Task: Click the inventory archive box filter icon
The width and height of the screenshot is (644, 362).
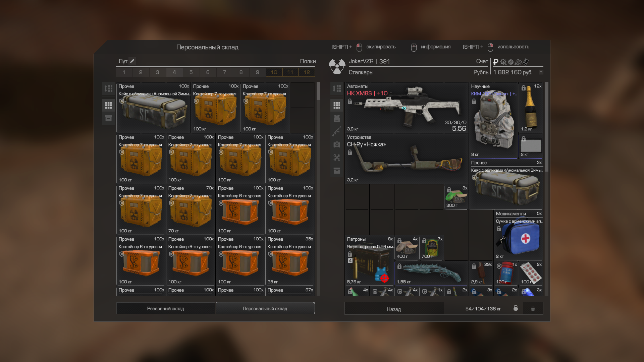Action: [337, 171]
